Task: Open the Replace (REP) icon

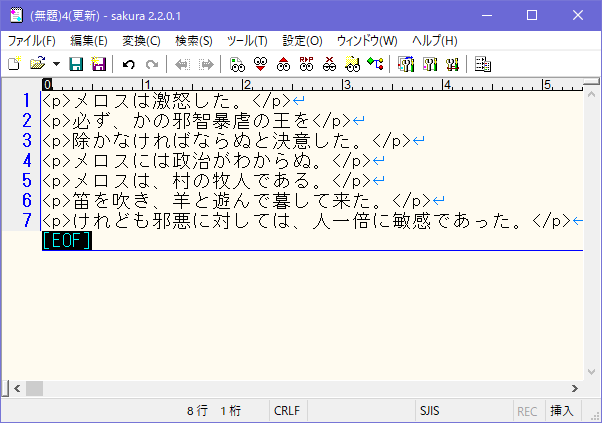Action: (306, 64)
